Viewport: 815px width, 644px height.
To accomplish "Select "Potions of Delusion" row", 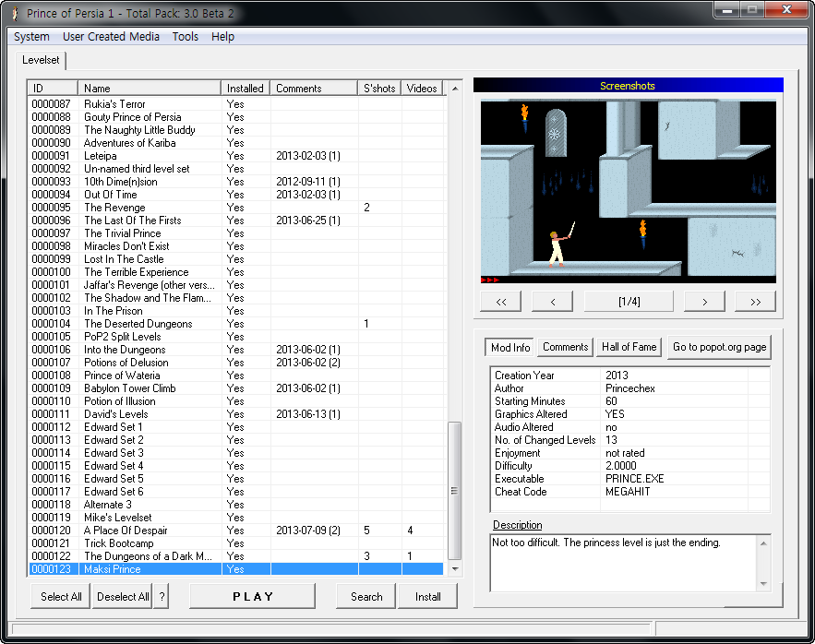I will click(x=236, y=363).
